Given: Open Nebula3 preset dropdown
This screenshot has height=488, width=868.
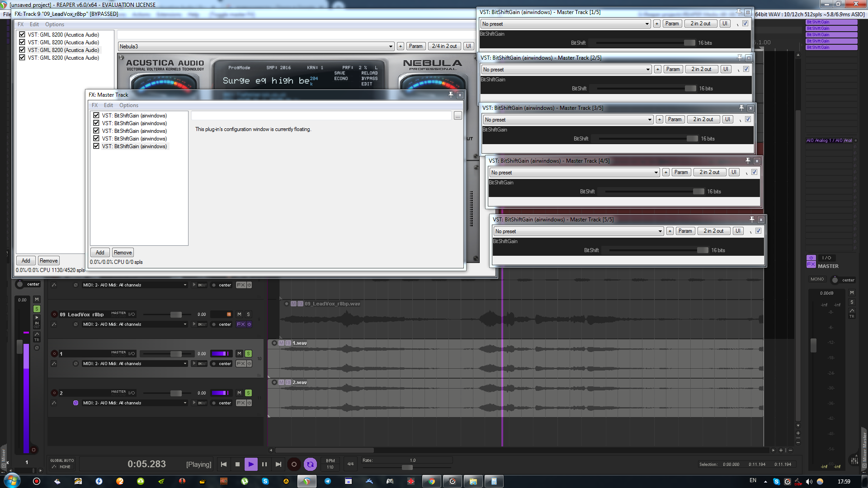Looking at the screenshot, I should click(x=256, y=47).
